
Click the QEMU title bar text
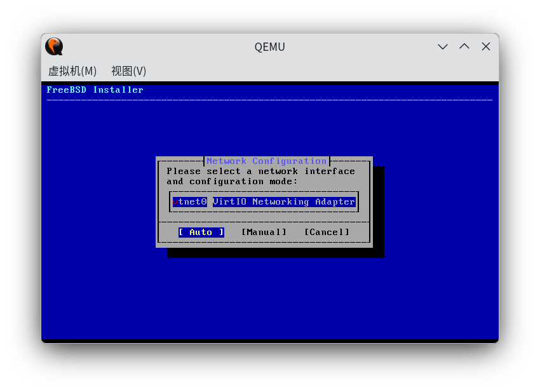(x=269, y=46)
